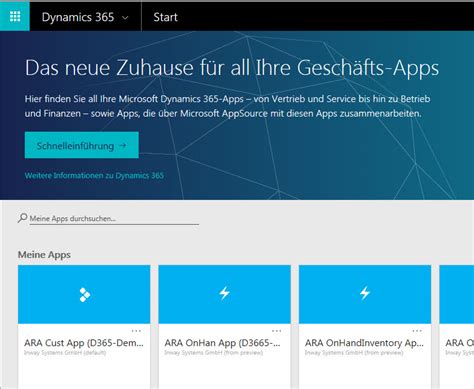The image size is (474, 389).
Task: Expand the Dynamics 365 dropdown chevron
Action: (125, 18)
